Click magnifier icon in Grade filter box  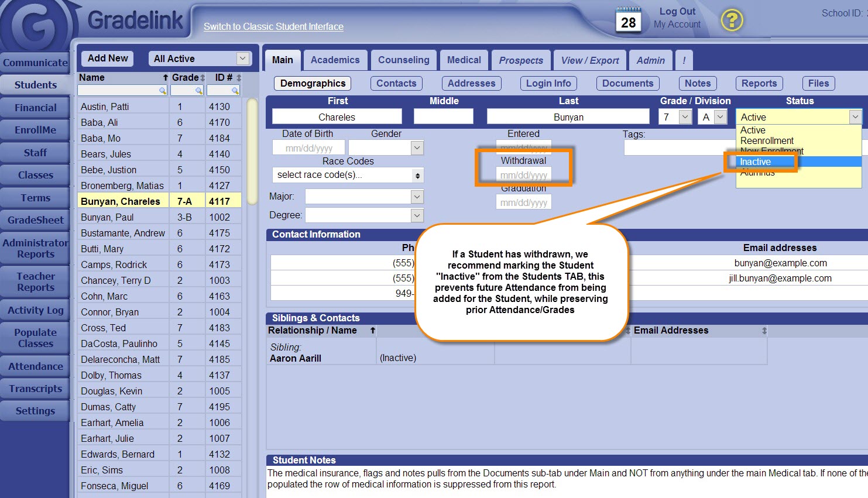(x=199, y=91)
